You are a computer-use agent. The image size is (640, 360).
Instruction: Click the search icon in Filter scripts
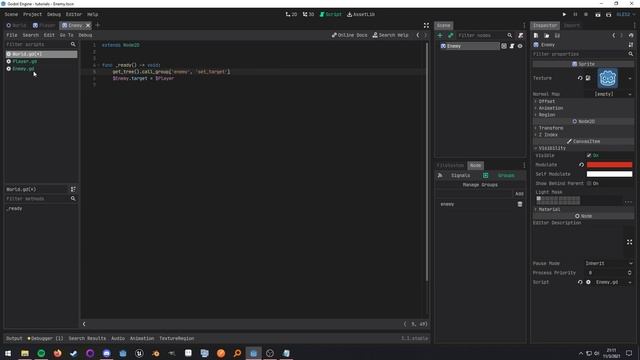click(x=73, y=44)
